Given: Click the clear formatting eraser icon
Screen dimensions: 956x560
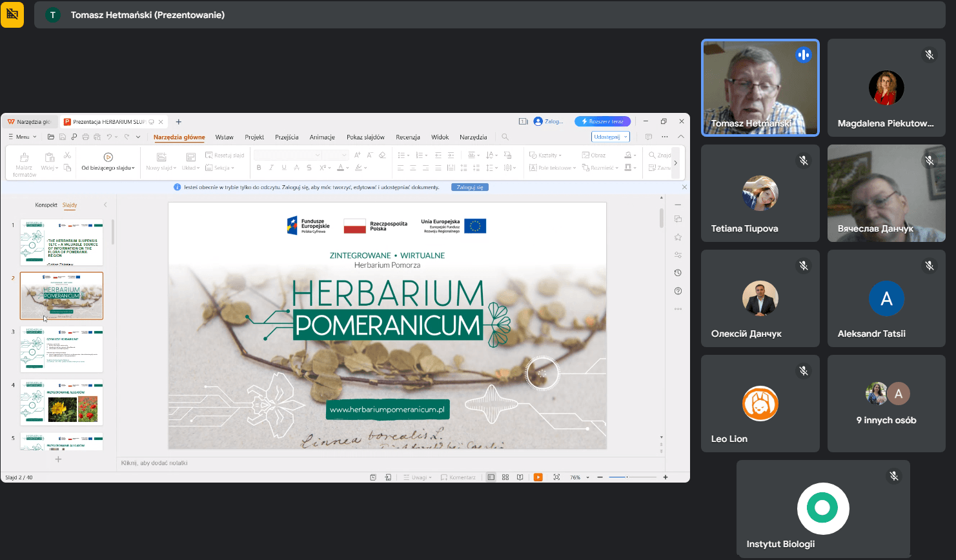Looking at the screenshot, I should [382, 155].
